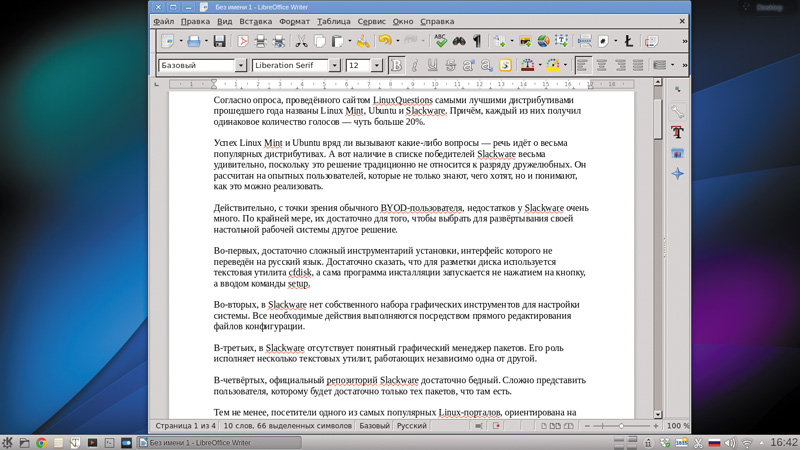The width and height of the screenshot is (800, 450).
Task: Toggle Bold formatting
Action: tap(396, 65)
